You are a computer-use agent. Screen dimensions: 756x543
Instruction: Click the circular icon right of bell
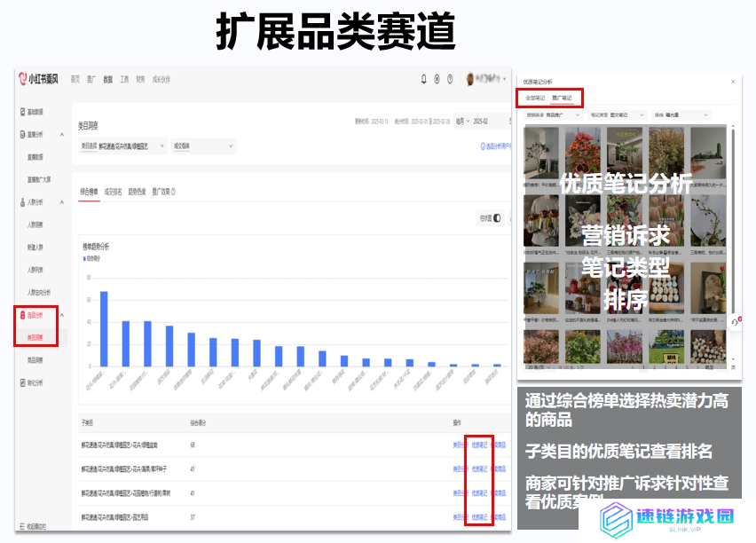pyautogui.click(x=437, y=79)
